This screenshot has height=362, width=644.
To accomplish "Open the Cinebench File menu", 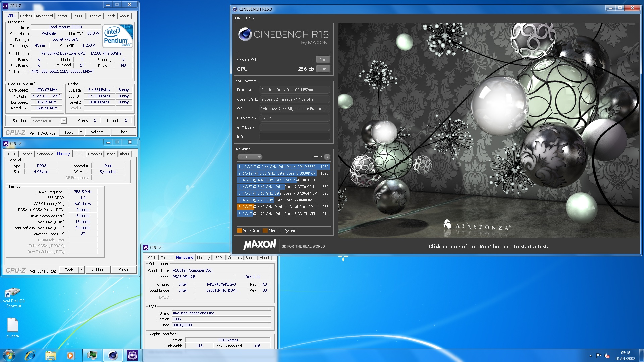I will pyautogui.click(x=238, y=18).
